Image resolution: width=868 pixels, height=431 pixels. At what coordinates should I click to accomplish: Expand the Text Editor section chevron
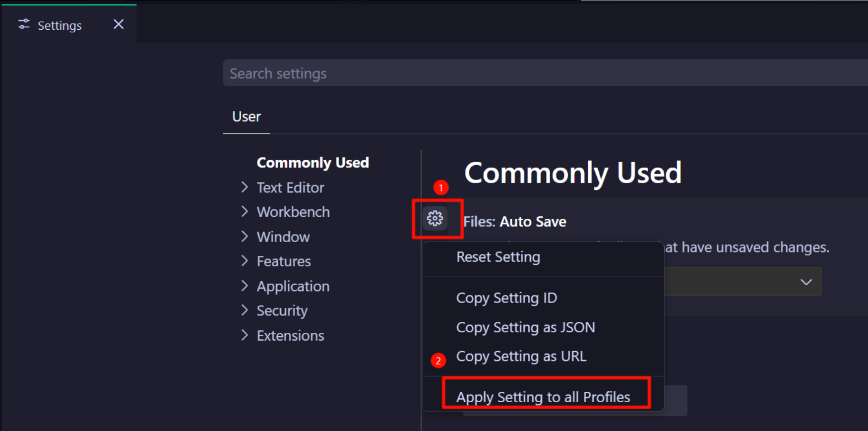245,187
